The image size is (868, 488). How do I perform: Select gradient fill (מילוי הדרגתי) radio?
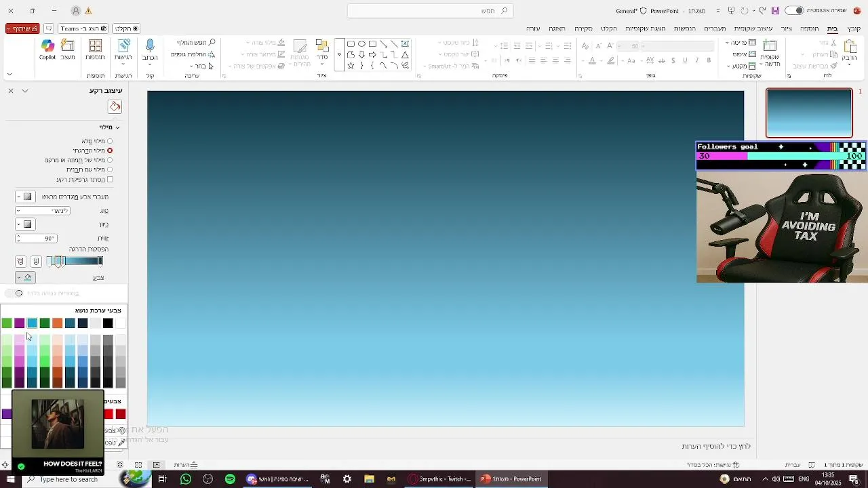pos(109,150)
